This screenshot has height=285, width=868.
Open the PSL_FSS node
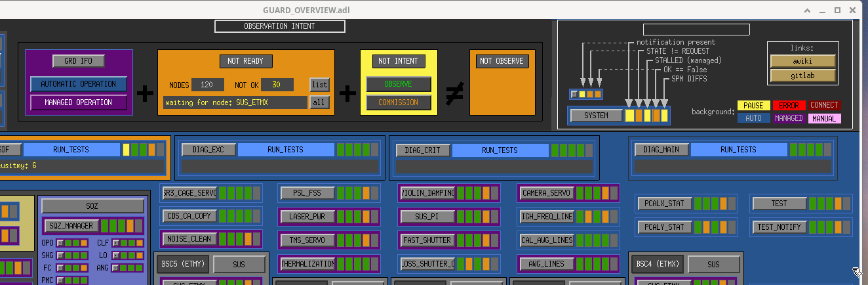[x=308, y=193]
